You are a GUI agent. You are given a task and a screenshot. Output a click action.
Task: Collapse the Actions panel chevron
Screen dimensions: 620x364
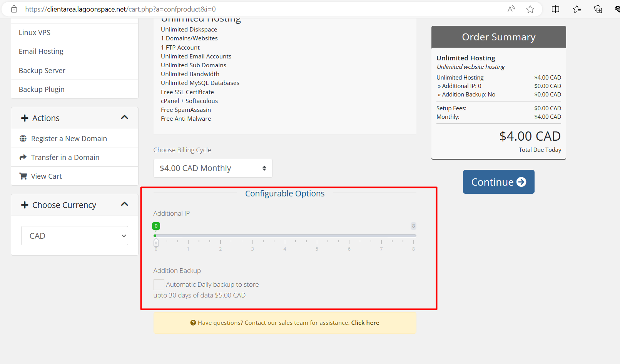pos(124,118)
